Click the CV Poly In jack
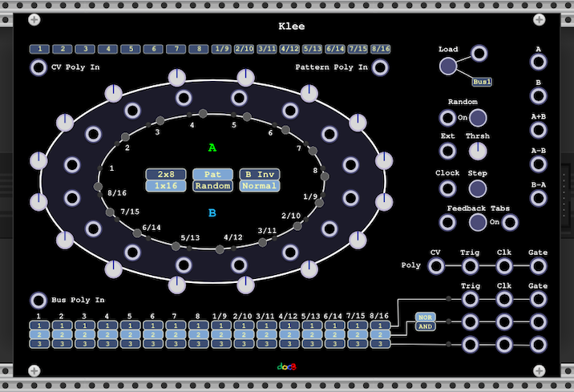 pyautogui.click(x=38, y=67)
